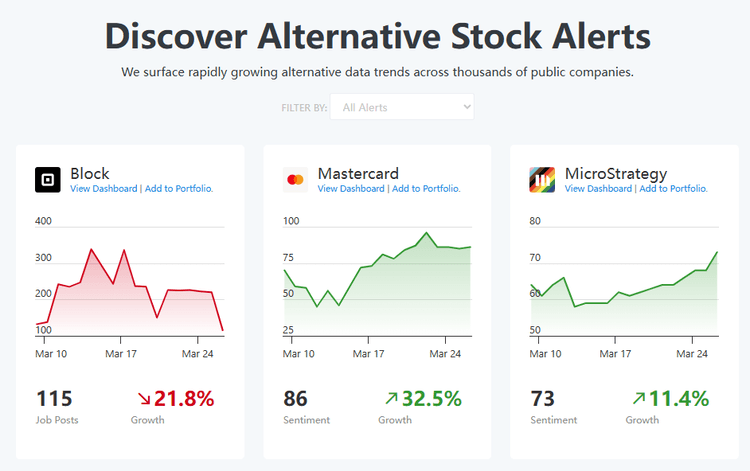Click the Block company name heading
This screenshot has width=750, height=471.
click(x=90, y=173)
